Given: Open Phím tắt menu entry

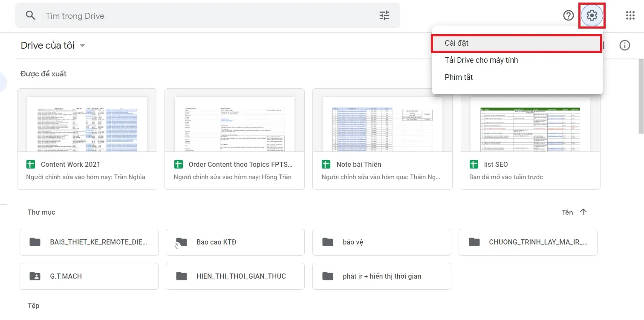Looking at the screenshot, I should tap(517, 77).
